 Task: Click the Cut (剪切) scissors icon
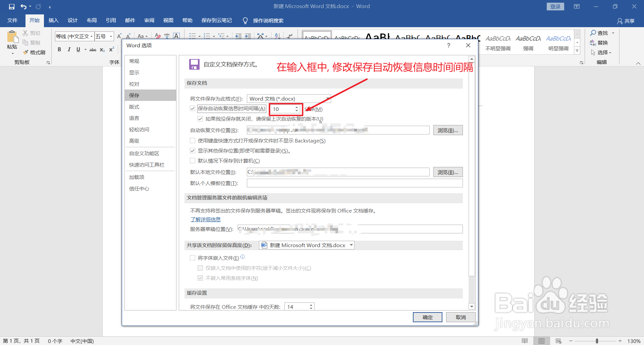click(x=25, y=33)
